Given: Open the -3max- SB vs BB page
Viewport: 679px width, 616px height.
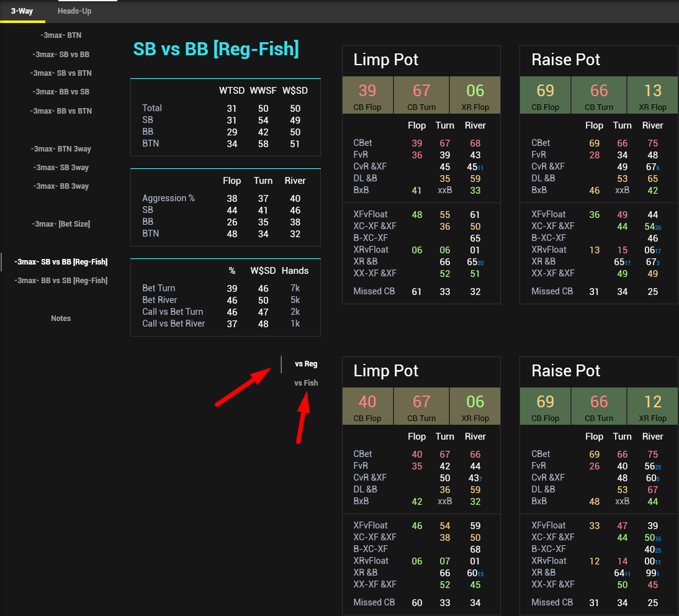Looking at the screenshot, I should (x=61, y=55).
